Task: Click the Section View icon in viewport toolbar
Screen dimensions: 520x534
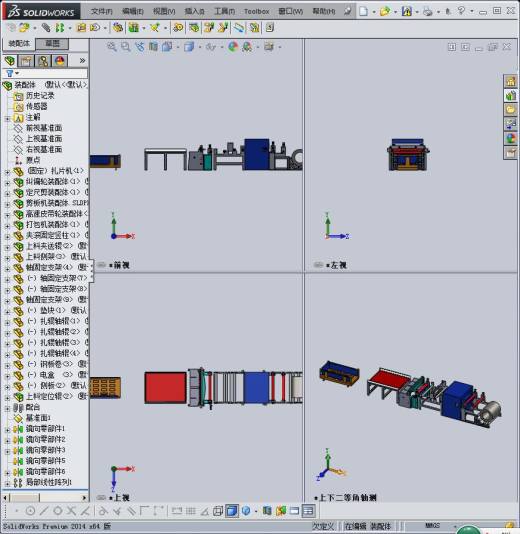Action: pos(153,47)
